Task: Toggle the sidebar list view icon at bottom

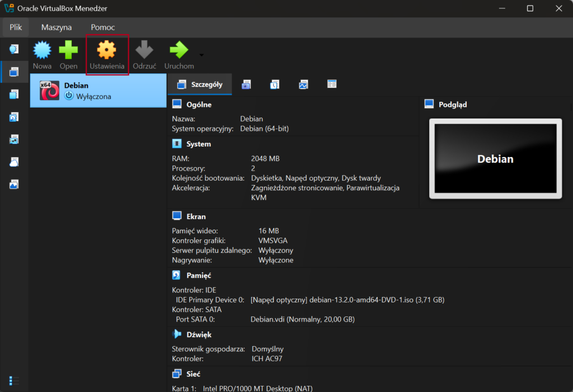Action: pos(14,380)
